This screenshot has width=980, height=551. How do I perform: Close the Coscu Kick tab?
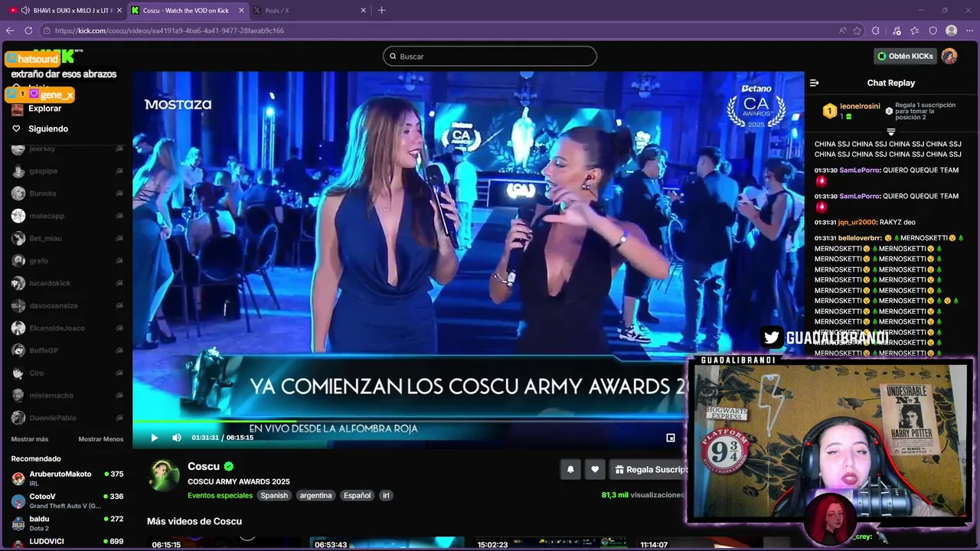click(241, 10)
